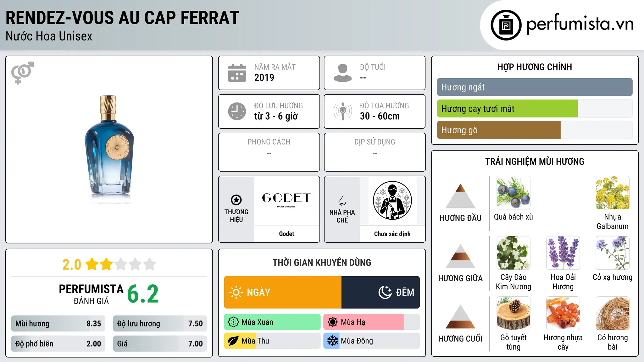The height and width of the screenshot is (362, 644).
Task: Select the Gỗ tuyết tùng note image
Action: point(513,313)
